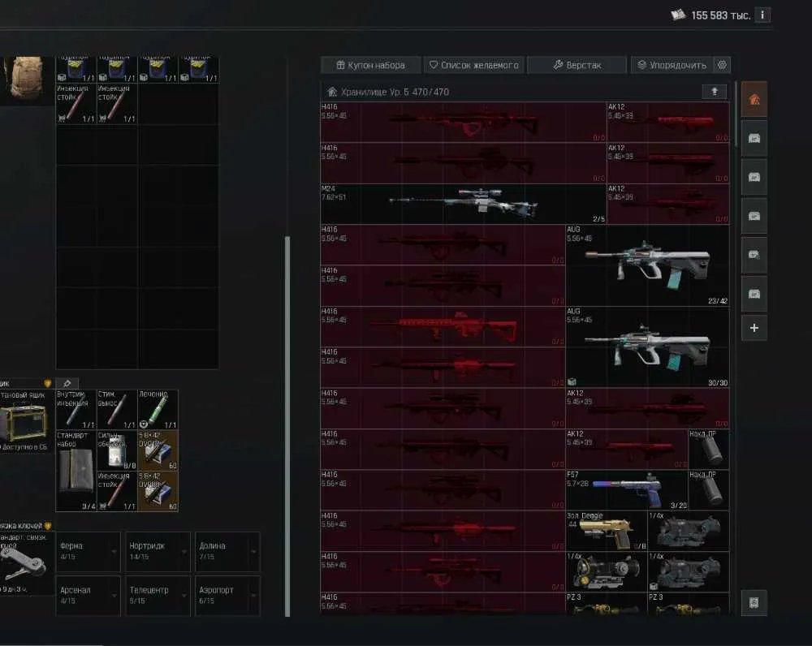The height and width of the screenshot is (646, 812).
Task: Select the Внутрим. инъекция item
Action: click(x=76, y=410)
